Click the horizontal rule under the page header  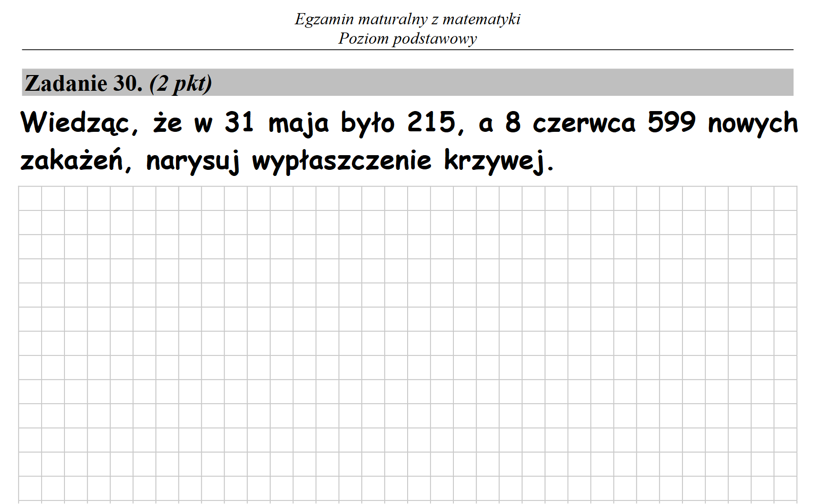point(407,50)
